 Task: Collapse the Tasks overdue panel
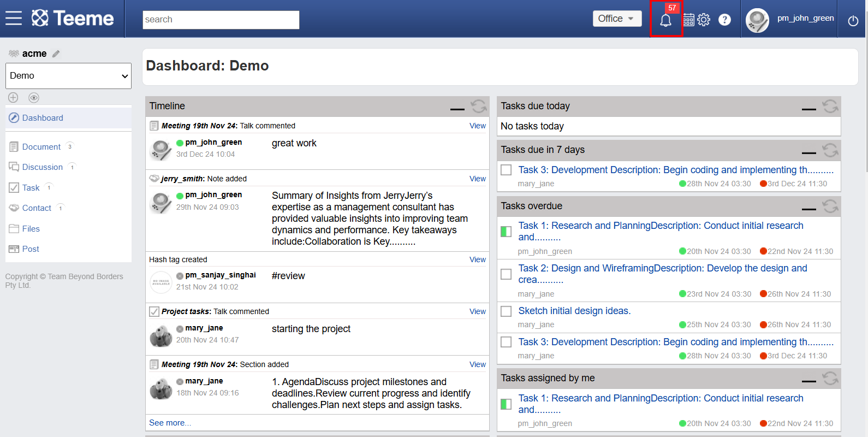[x=809, y=208]
